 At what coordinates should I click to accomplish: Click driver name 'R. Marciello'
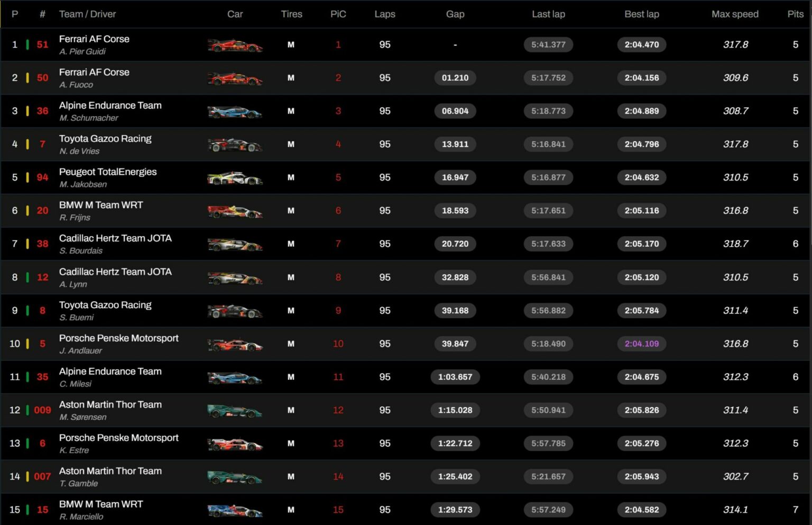click(81, 517)
